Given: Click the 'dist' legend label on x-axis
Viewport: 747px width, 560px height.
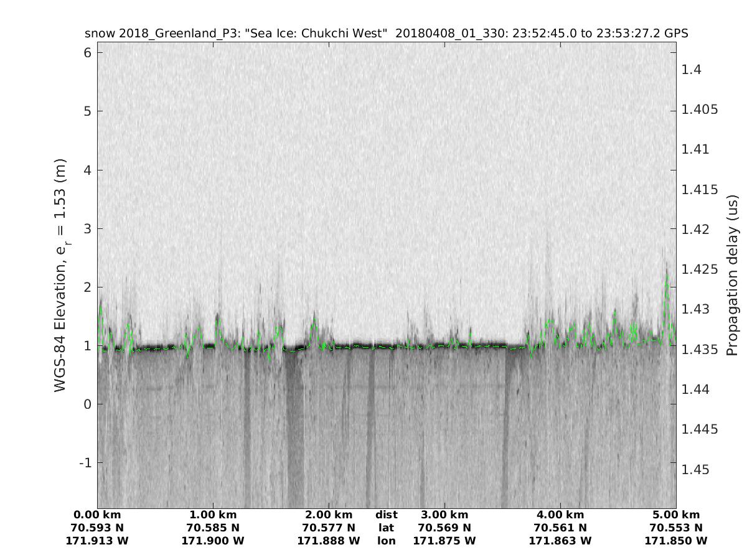Looking at the screenshot, I should click(387, 515).
